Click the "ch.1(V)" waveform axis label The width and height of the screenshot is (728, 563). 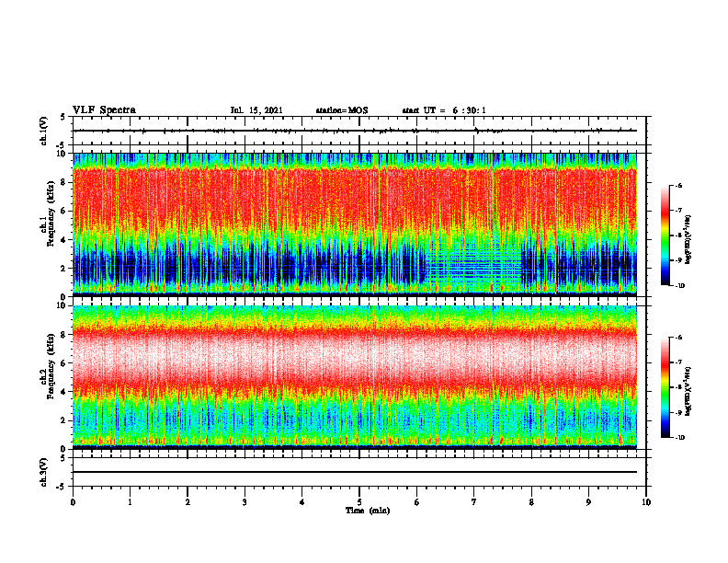coord(43,131)
